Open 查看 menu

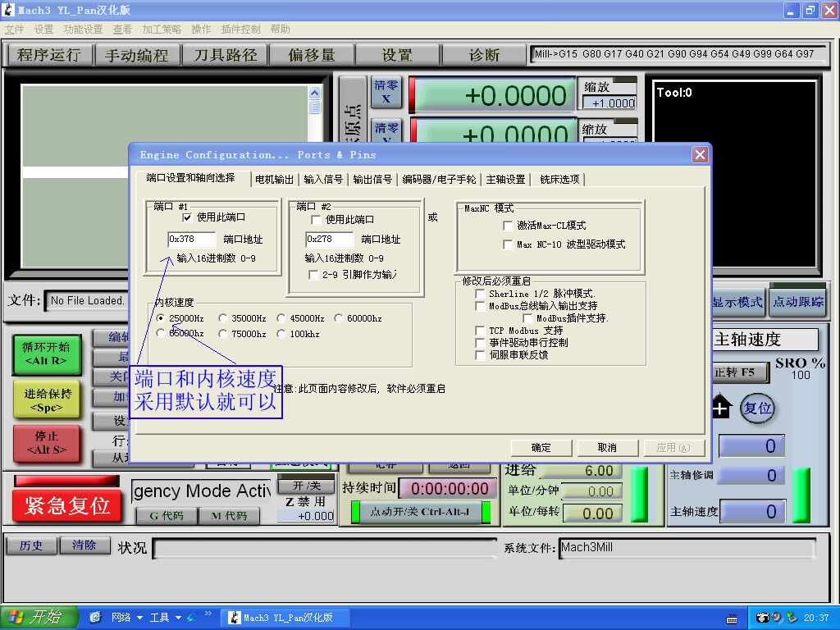click(122, 30)
